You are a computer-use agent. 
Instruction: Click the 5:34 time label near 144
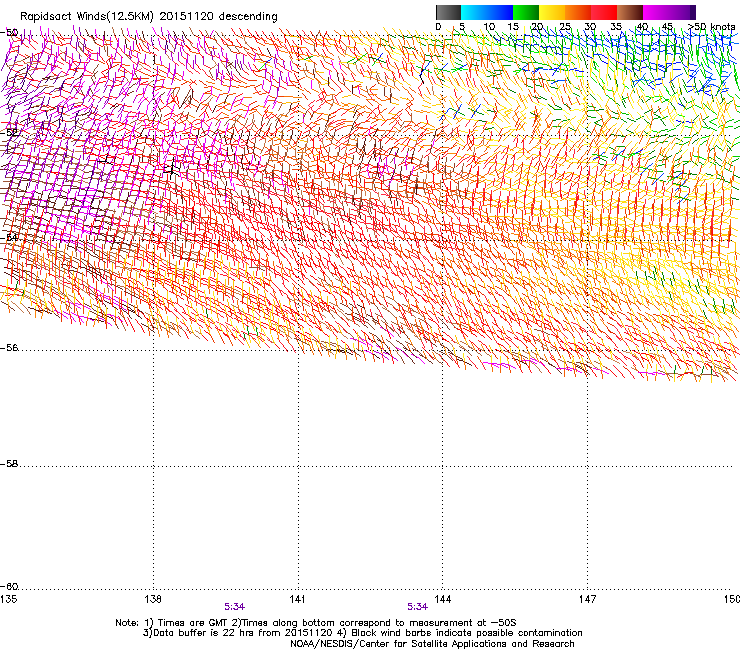[418, 607]
